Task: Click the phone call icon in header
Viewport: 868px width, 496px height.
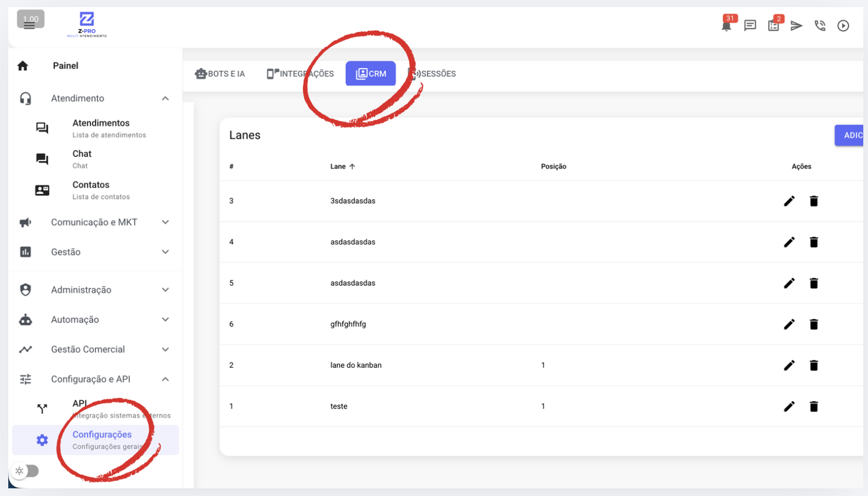Action: (x=820, y=25)
